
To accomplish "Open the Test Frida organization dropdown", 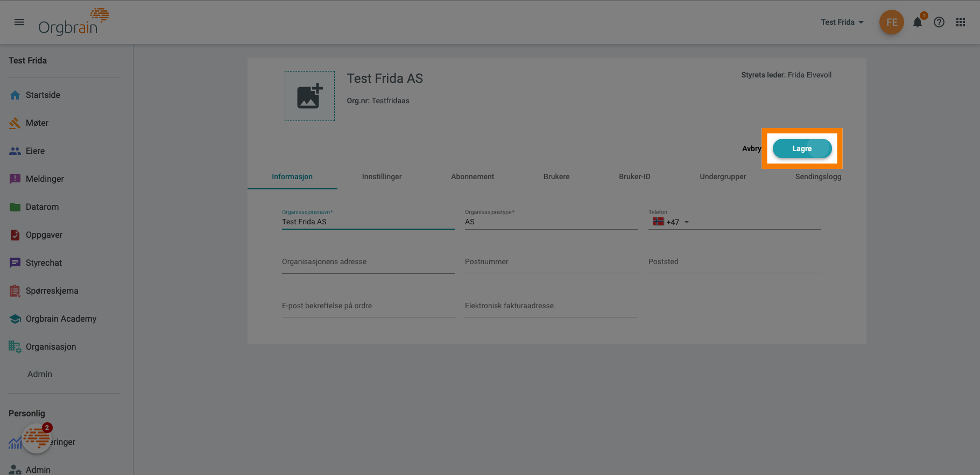I will coord(842,22).
